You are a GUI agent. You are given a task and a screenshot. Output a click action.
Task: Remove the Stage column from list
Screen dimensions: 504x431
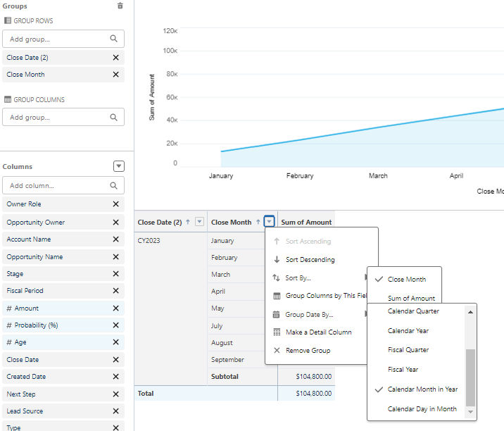click(x=115, y=274)
